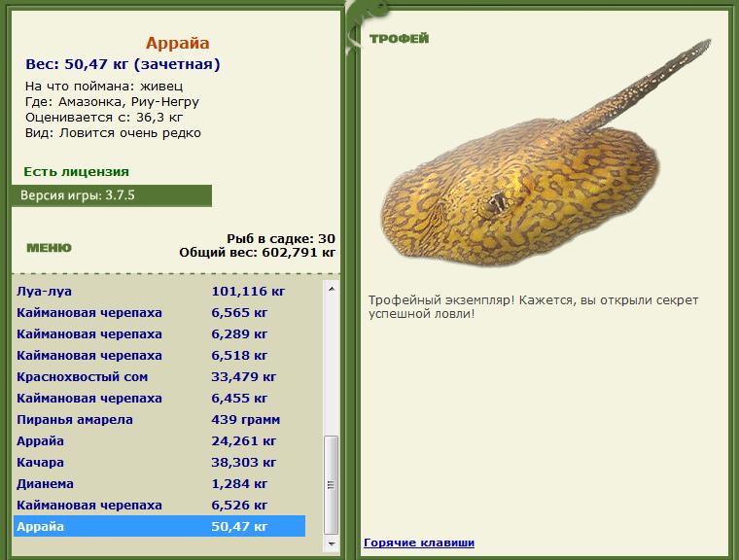Click Где: Амазонка, Риу-Негру line
739x560 pixels.
[x=112, y=102]
